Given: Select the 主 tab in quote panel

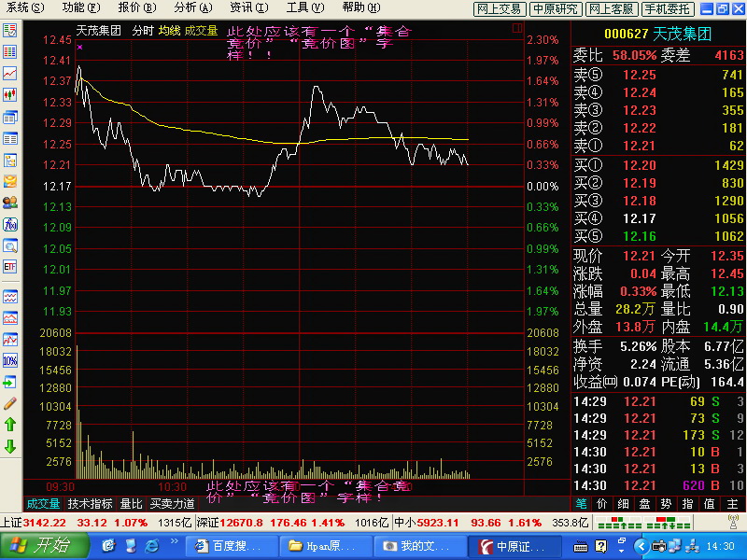Looking at the screenshot, I should pyautogui.click(x=732, y=504).
